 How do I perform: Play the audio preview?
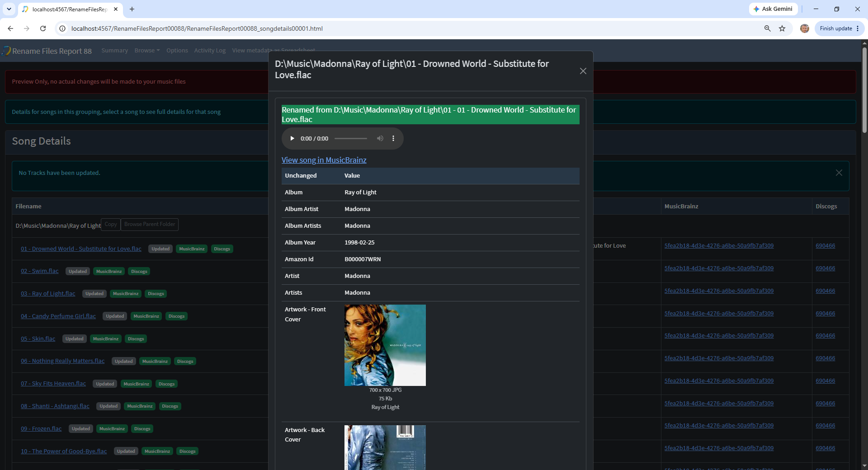coord(292,138)
